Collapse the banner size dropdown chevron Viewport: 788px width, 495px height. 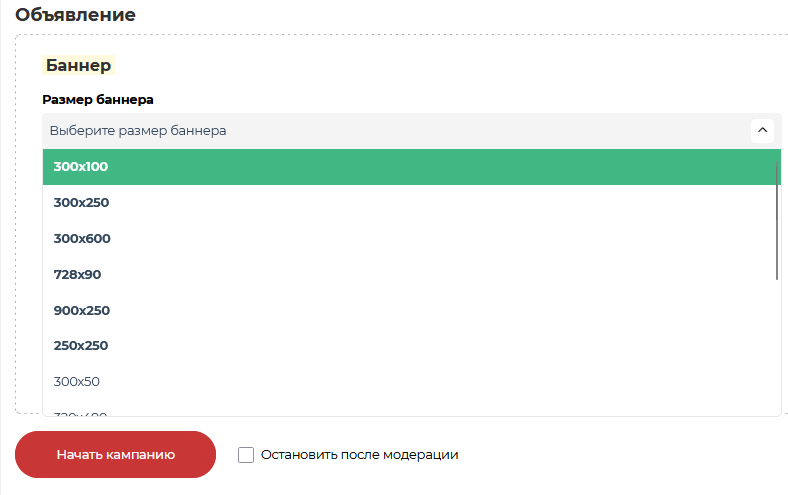[762, 130]
